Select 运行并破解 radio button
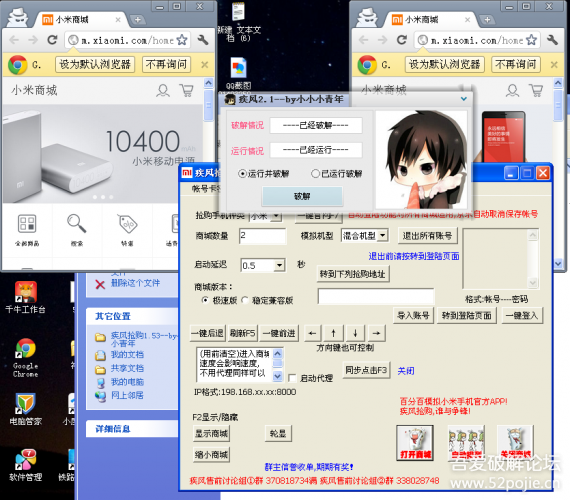Screen dimensions: 570x500 [x=242, y=174]
